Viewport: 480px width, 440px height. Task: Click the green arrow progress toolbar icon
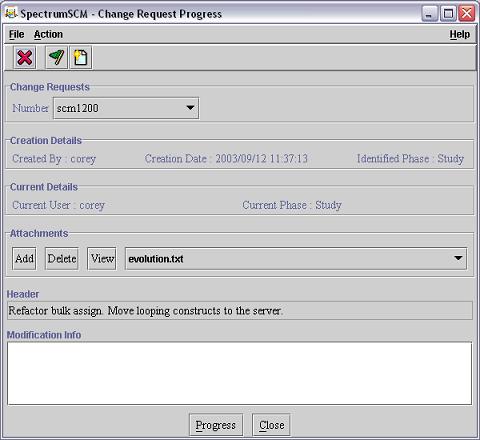pos(56,58)
